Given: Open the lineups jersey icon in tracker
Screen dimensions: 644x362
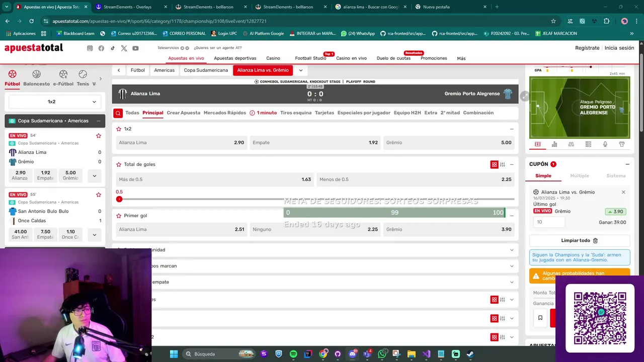Looking at the screenshot, I should 622,144.
